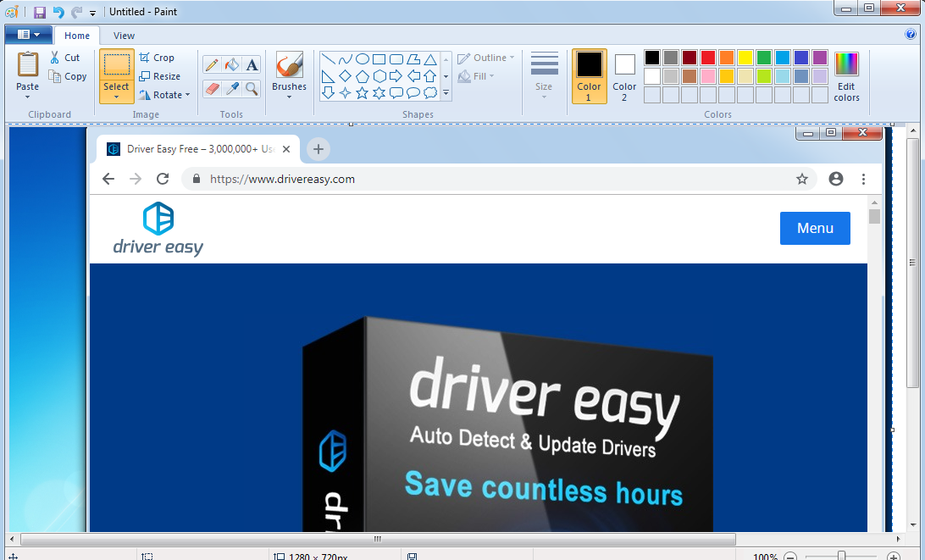Choose the Curve shape

tap(346, 59)
